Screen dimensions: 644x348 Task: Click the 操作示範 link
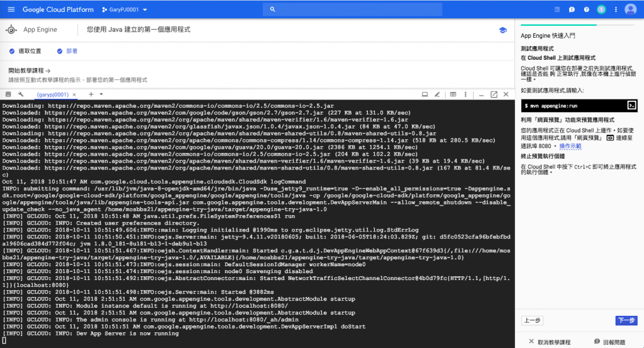pyautogui.click(x=570, y=146)
